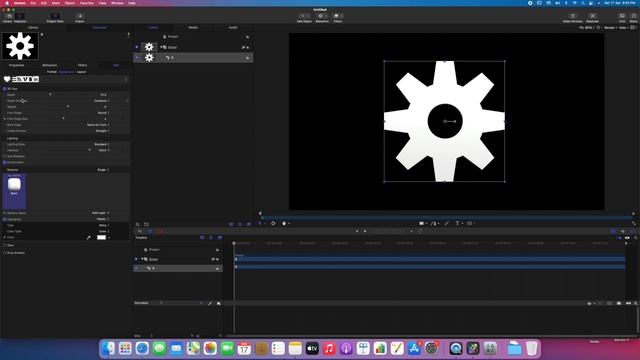Open the Format text pane
This screenshot has width=640, height=360.
pyautogui.click(x=52, y=72)
